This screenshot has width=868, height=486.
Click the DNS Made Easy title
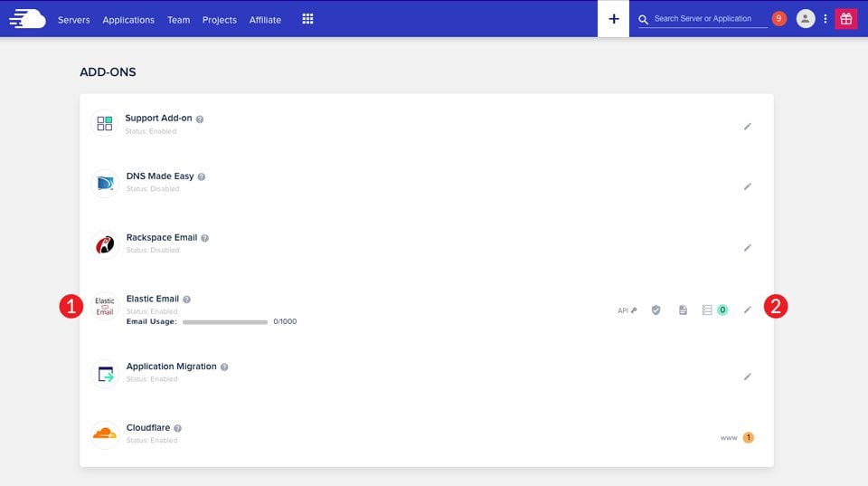click(160, 176)
